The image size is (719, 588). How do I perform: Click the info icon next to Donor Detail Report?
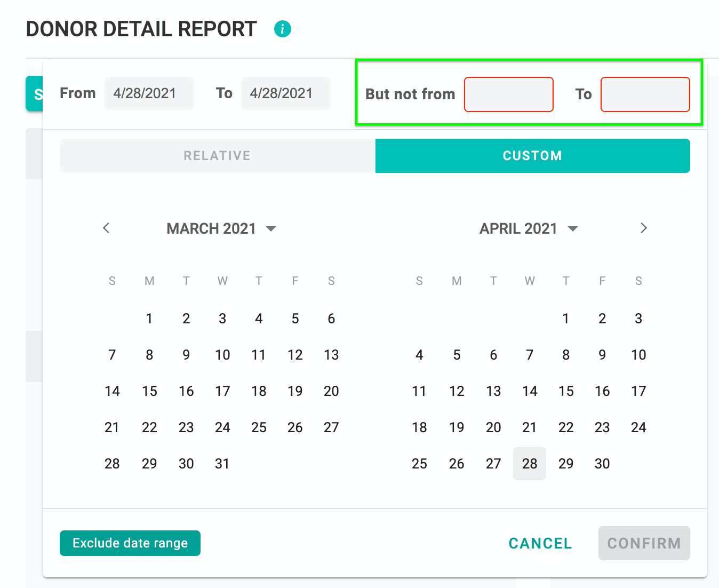[x=283, y=29]
